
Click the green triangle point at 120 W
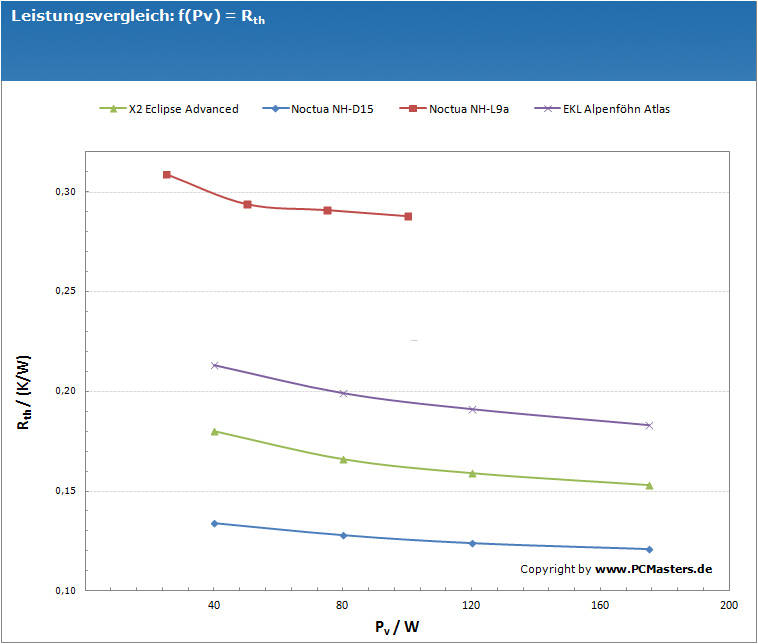coord(472,473)
